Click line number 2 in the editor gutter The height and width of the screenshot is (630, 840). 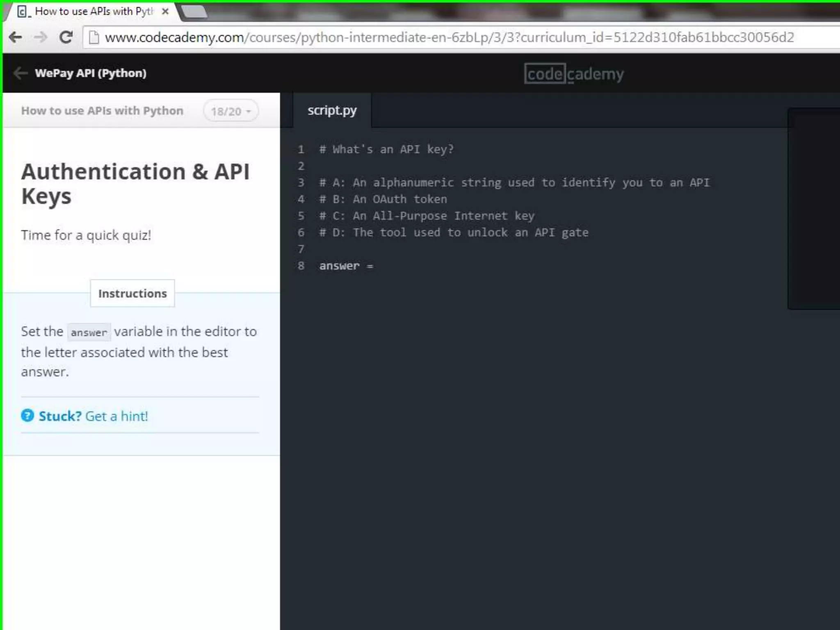point(301,166)
